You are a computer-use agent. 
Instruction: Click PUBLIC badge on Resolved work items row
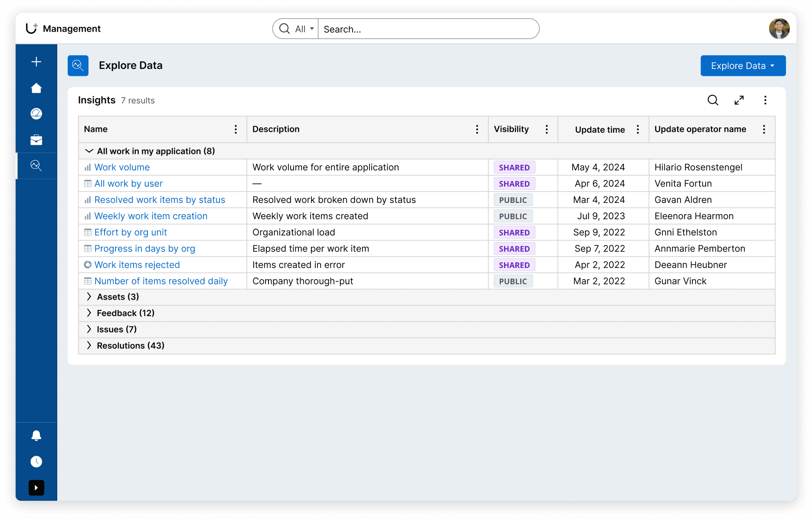click(513, 200)
